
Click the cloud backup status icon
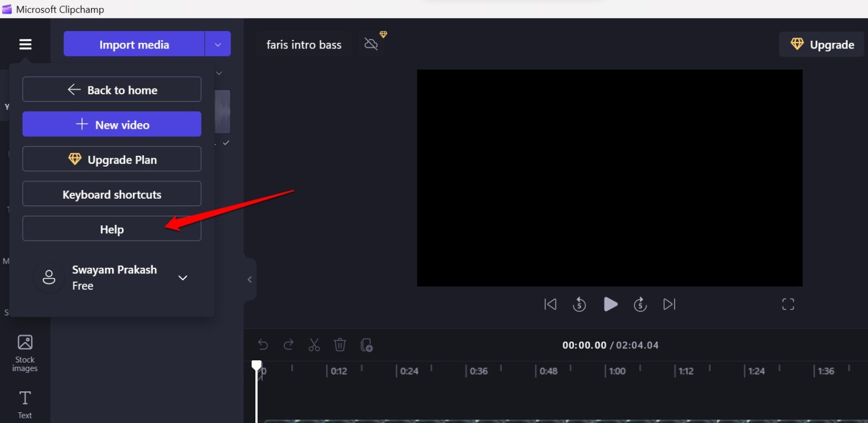coord(372,43)
